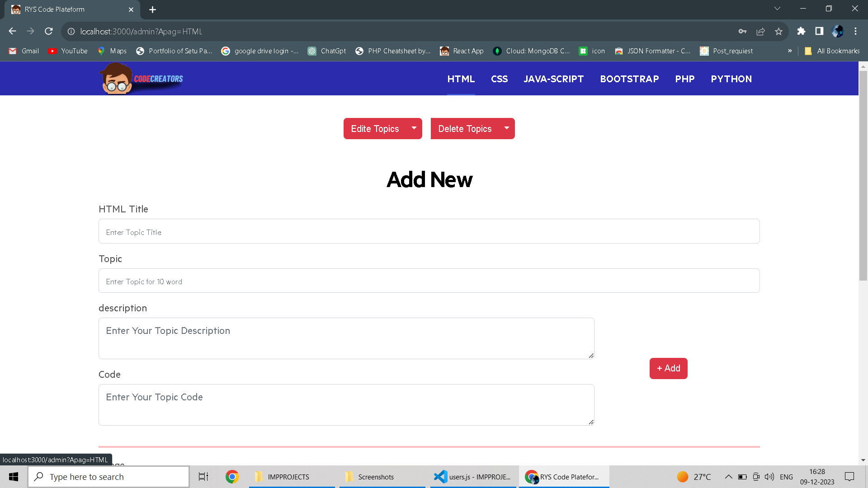
Task: Open Windows Task View icon
Action: (x=203, y=477)
